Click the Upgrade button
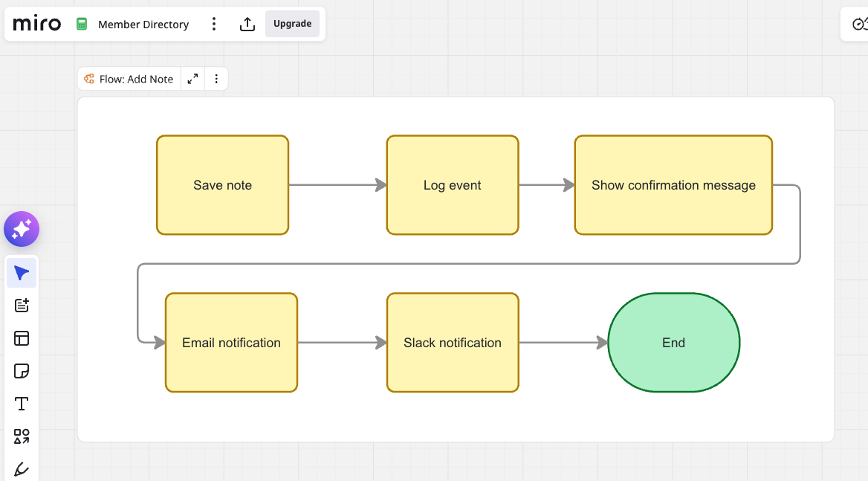The width and height of the screenshot is (868, 481). pyautogui.click(x=292, y=24)
